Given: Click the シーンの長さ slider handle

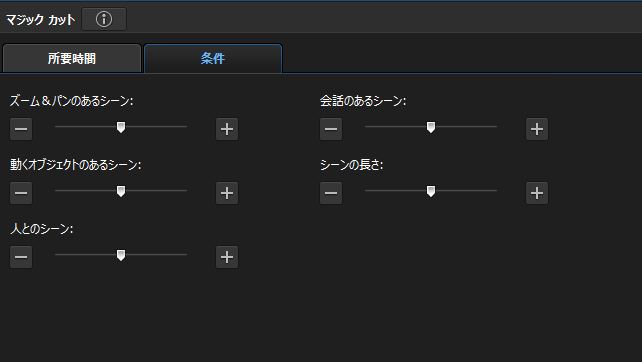Looking at the screenshot, I should click(431, 191).
